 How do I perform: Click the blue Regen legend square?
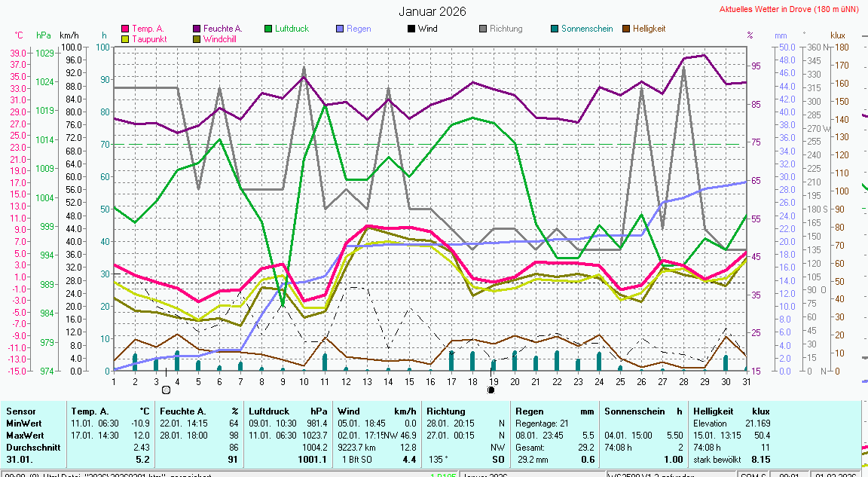(341, 29)
